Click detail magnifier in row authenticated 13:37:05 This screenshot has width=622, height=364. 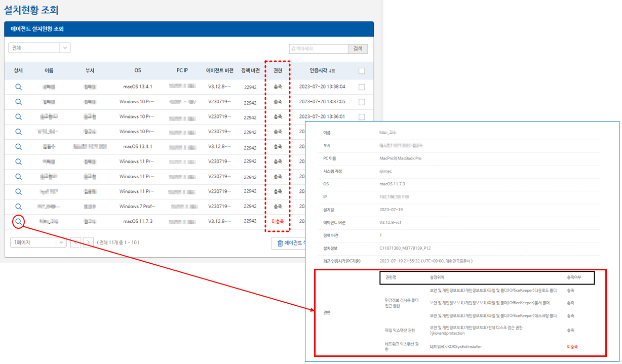(18, 102)
